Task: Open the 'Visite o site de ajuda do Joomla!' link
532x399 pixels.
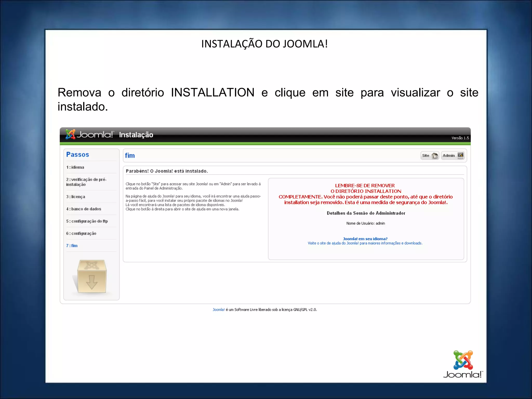Action: (365, 243)
